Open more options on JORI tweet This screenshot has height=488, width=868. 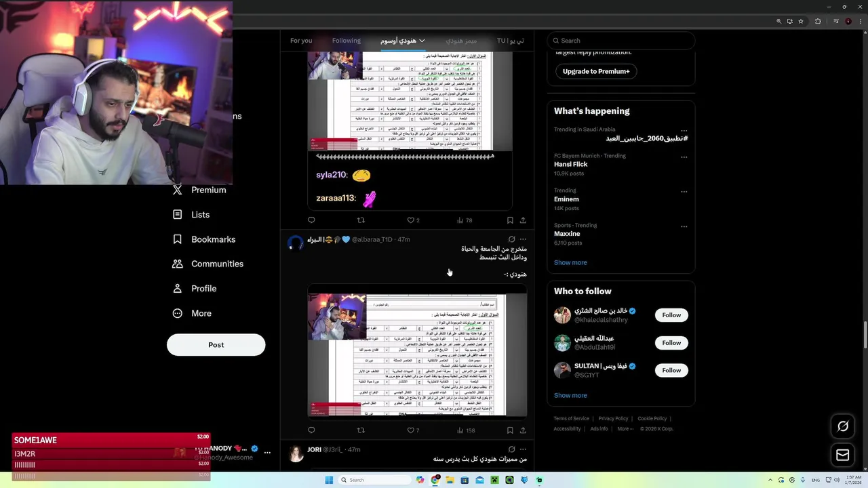523,449
